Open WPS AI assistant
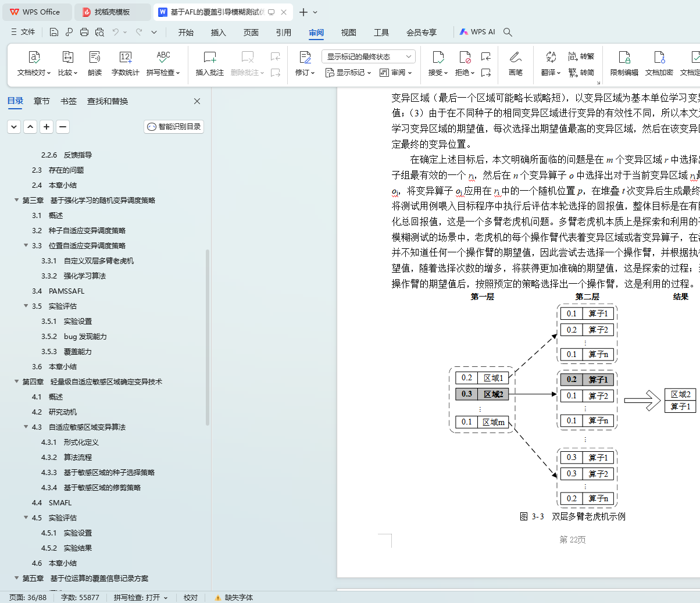The image size is (700, 603). [x=477, y=32]
